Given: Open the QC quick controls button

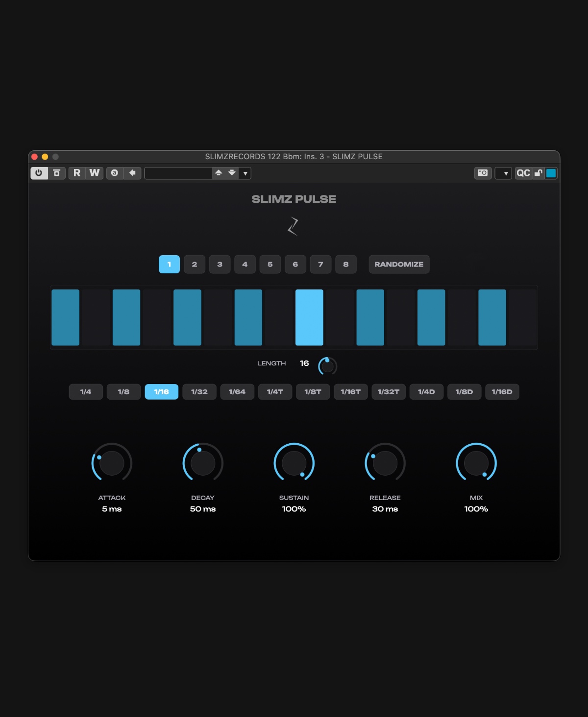Looking at the screenshot, I should pos(523,173).
